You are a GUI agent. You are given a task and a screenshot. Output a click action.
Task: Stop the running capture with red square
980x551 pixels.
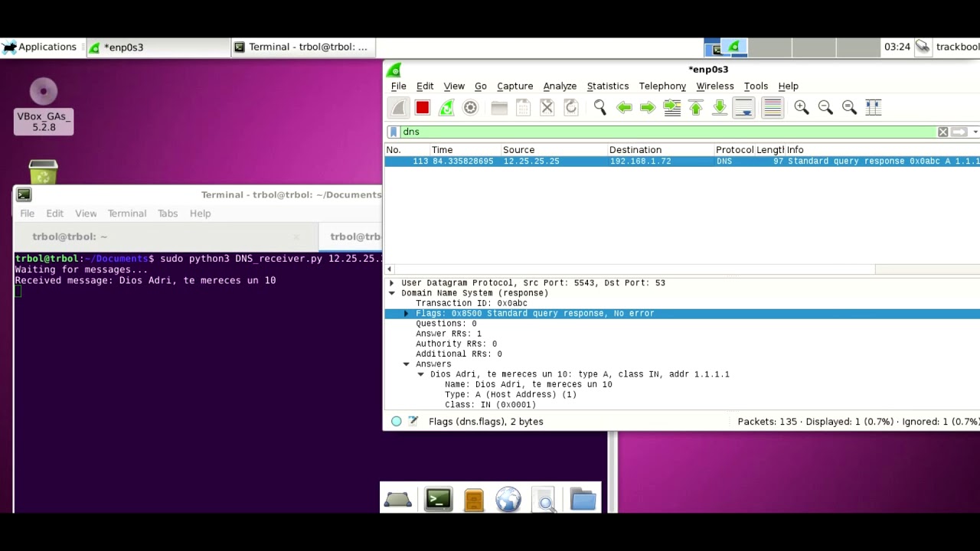coord(422,108)
